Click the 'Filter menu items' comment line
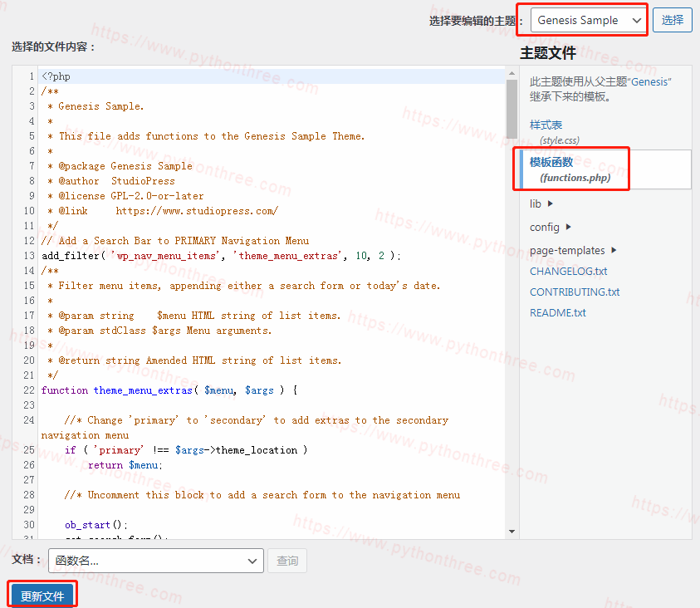700x608 pixels. 244,286
